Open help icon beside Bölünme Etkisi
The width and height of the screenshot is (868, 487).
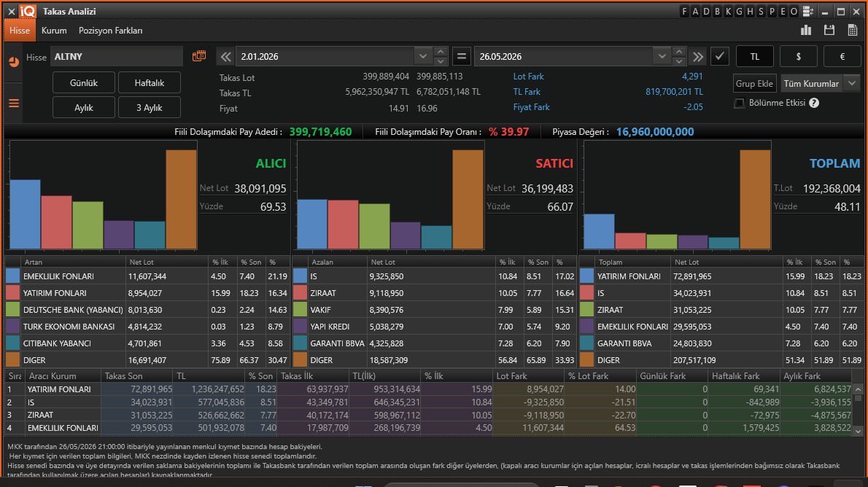click(814, 103)
